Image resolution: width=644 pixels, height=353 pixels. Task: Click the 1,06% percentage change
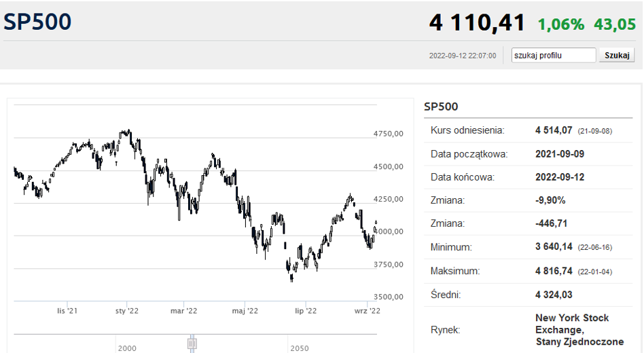pyautogui.click(x=560, y=24)
